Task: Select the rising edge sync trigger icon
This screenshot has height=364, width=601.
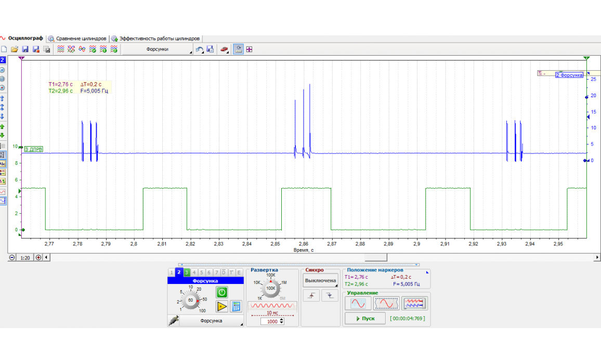Action: (x=311, y=296)
